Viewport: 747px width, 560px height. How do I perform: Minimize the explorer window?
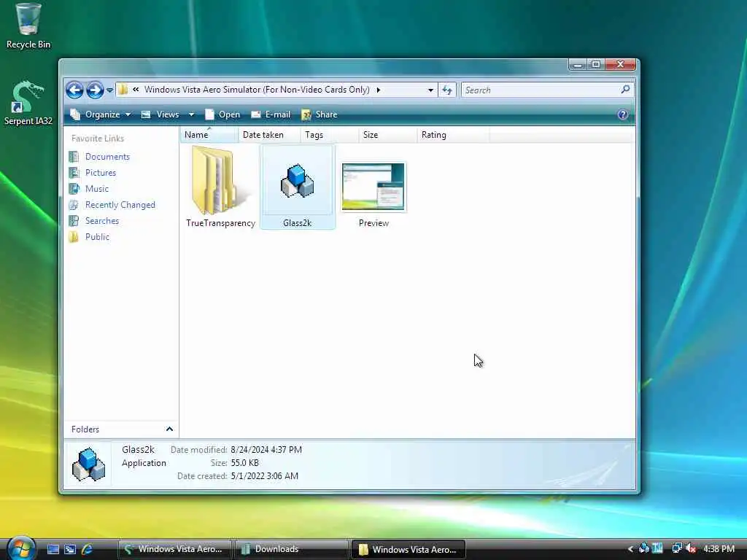click(578, 65)
